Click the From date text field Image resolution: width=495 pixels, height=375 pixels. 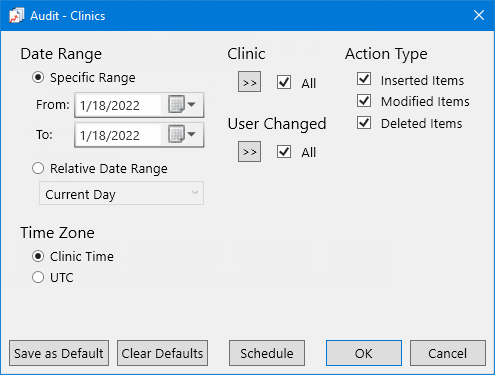(x=119, y=105)
